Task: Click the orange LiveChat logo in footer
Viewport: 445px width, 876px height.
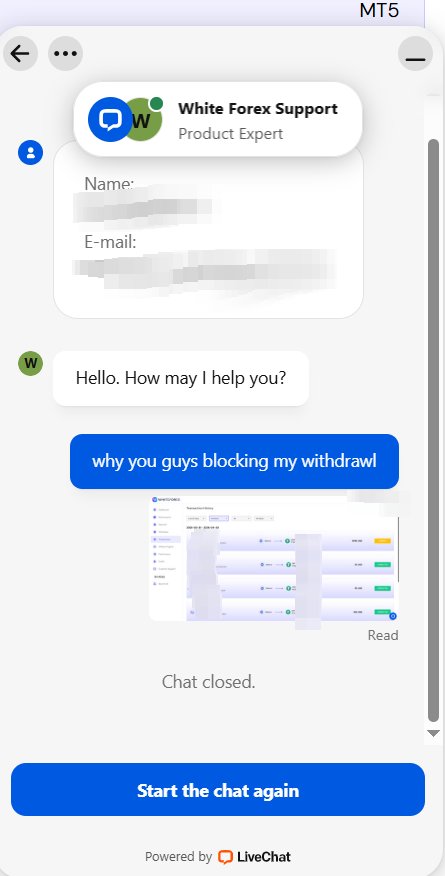Action: click(x=226, y=856)
